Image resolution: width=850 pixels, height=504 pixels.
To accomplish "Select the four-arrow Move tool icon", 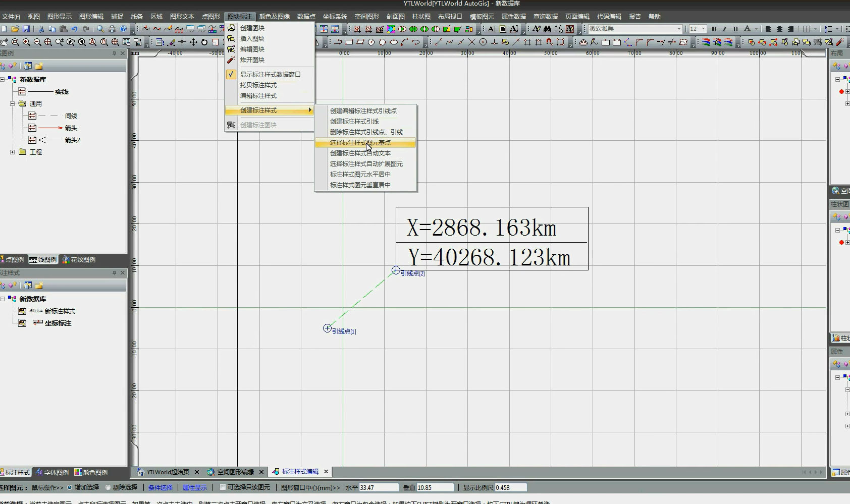I will (193, 42).
